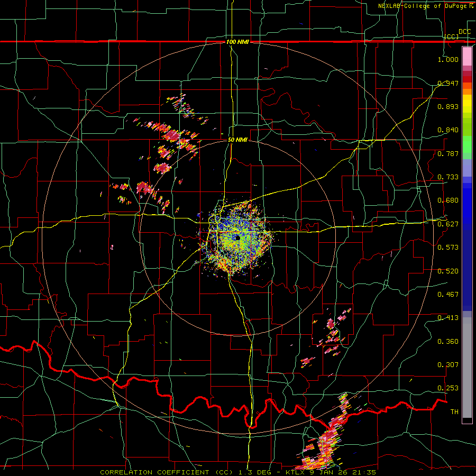The image size is (476, 476).
Task: Click the 0.520 scale value
Action: pos(448,271)
